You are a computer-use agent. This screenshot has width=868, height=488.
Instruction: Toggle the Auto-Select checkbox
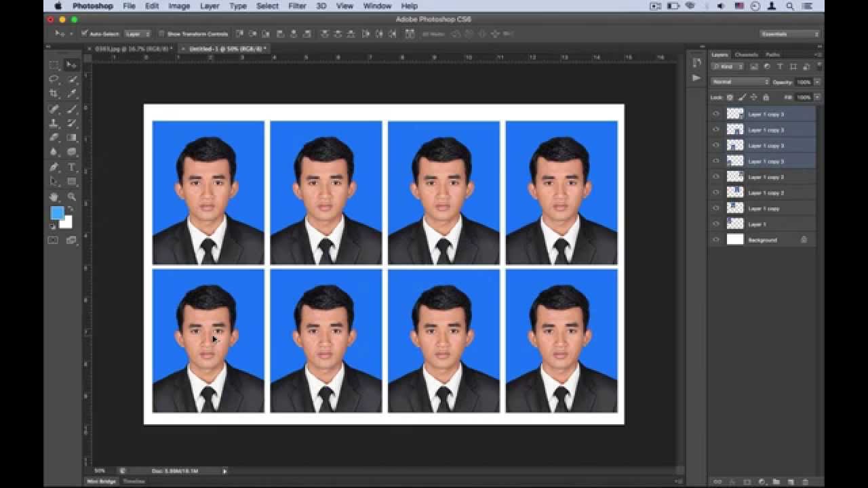tap(85, 33)
